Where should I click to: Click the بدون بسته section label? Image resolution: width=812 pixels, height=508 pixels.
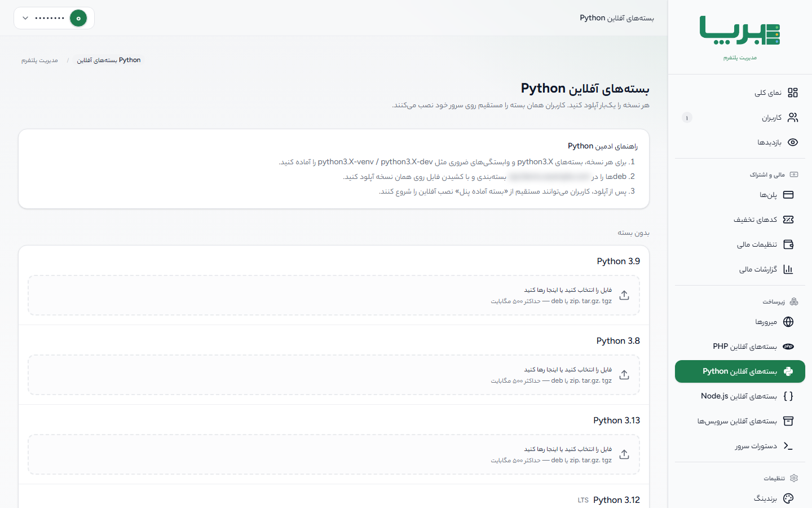[633, 233]
